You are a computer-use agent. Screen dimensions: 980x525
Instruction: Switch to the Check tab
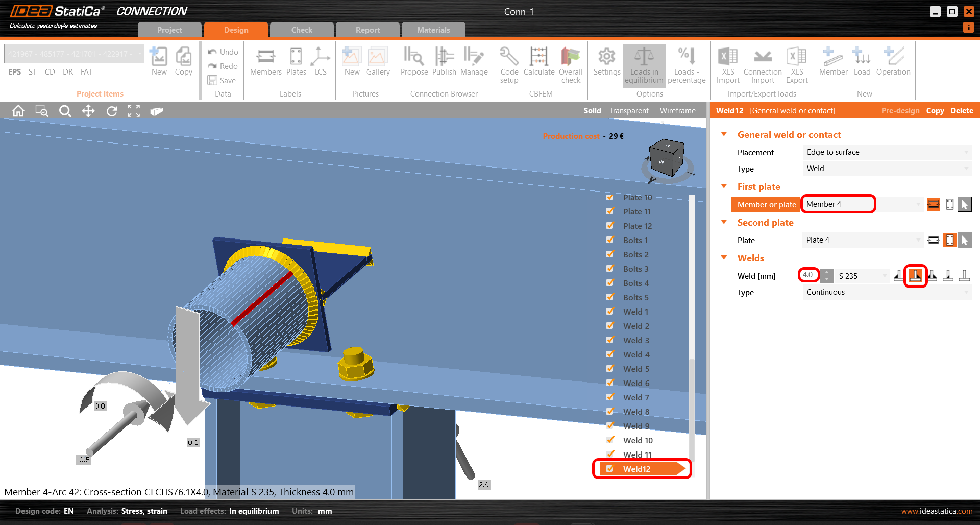click(x=302, y=30)
